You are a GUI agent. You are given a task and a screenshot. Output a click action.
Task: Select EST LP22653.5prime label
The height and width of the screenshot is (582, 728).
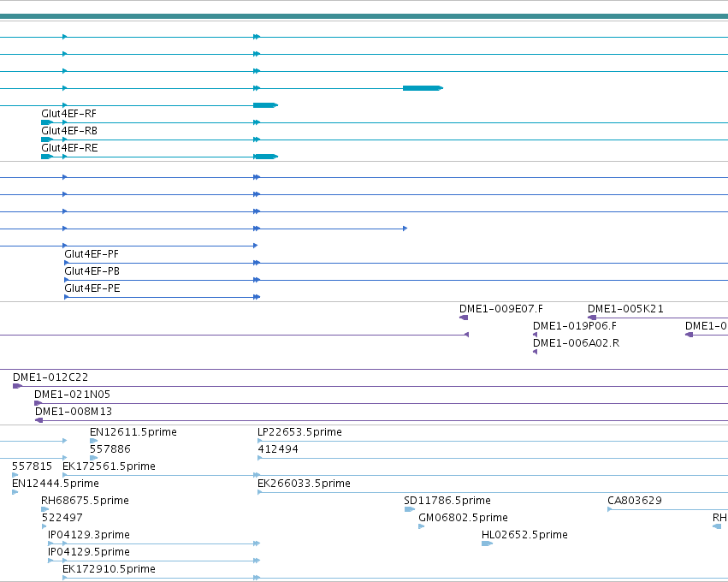click(299, 432)
